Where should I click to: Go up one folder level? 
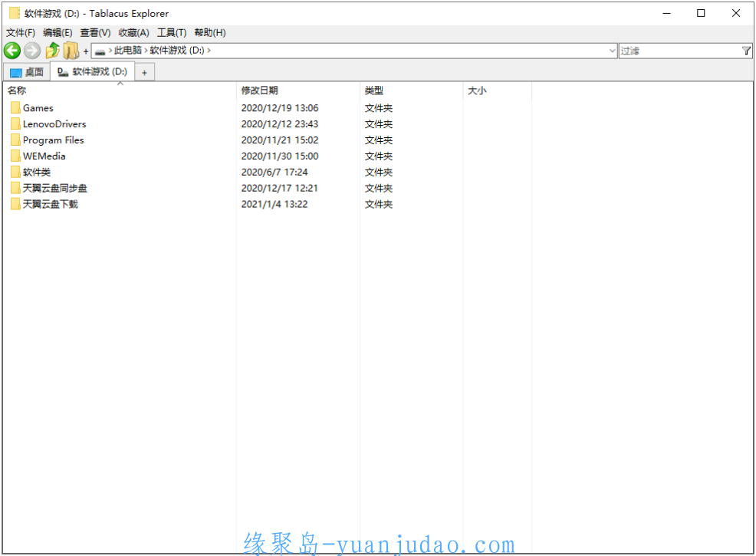pos(52,51)
